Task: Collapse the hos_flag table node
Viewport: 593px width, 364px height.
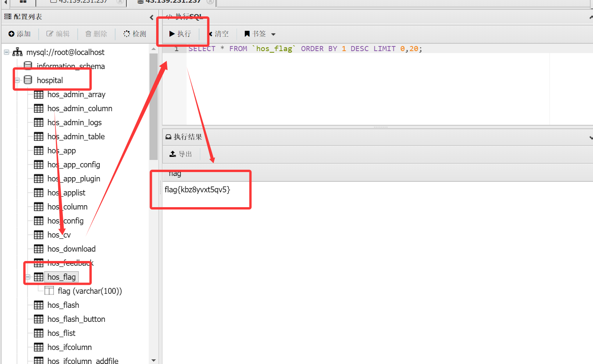Action: tap(28, 277)
